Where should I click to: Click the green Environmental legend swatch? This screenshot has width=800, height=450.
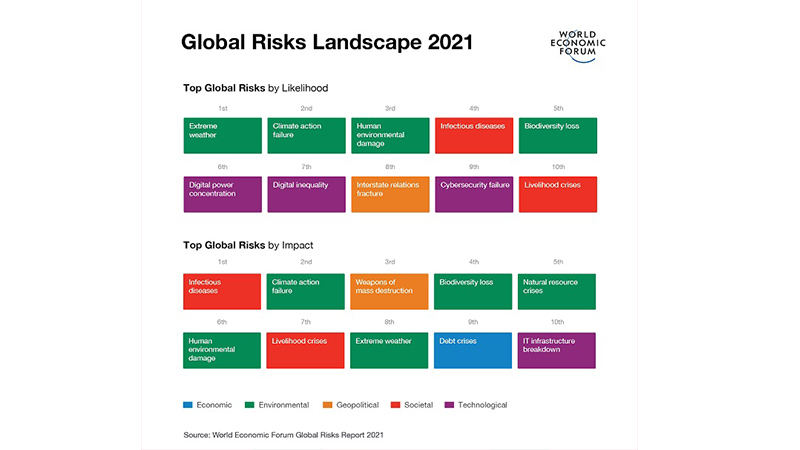(249, 405)
